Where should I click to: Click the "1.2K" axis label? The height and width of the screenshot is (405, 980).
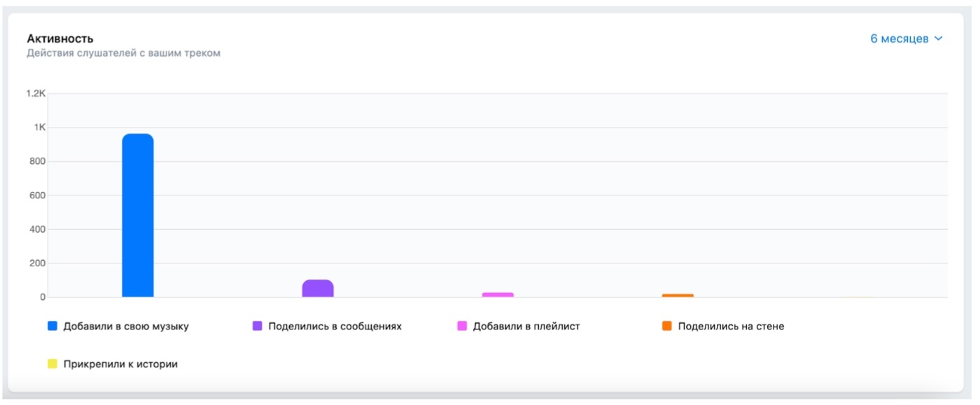pos(36,94)
